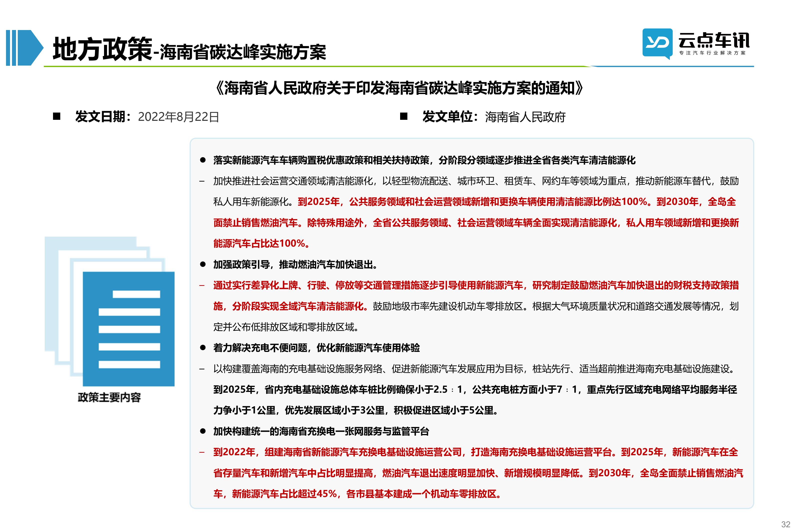The width and height of the screenshot is (798, 532).
Task: Click the red line starting 面禁止销售燃油汽车
Action: coord(476,223)
